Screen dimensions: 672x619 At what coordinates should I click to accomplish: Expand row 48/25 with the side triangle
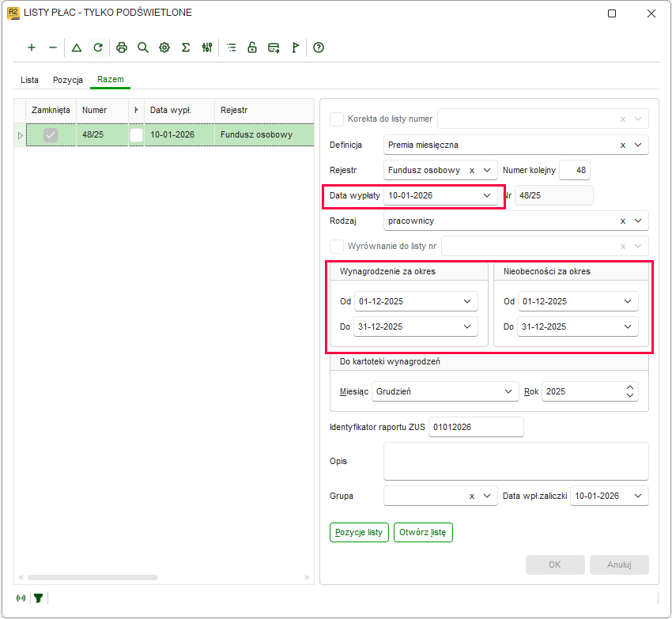point(20,135)
